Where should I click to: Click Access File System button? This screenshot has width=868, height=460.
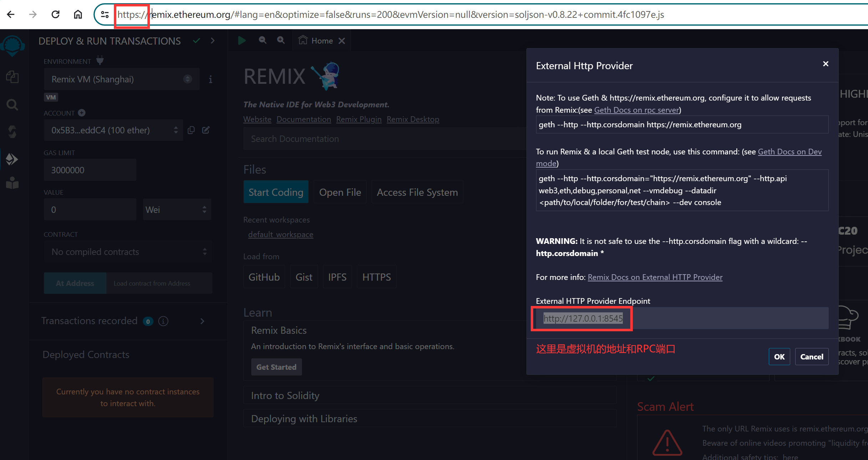coord(417,192)
